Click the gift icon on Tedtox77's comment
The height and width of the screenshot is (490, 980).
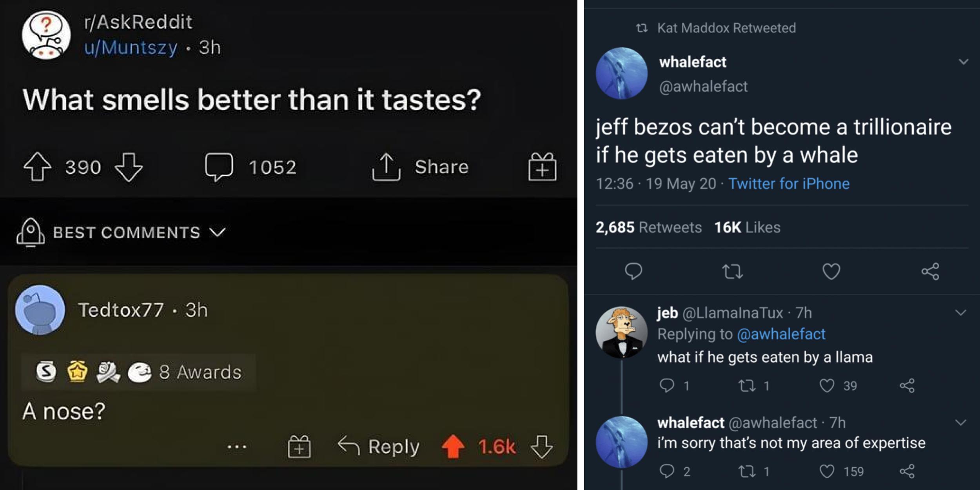point(299,446)
